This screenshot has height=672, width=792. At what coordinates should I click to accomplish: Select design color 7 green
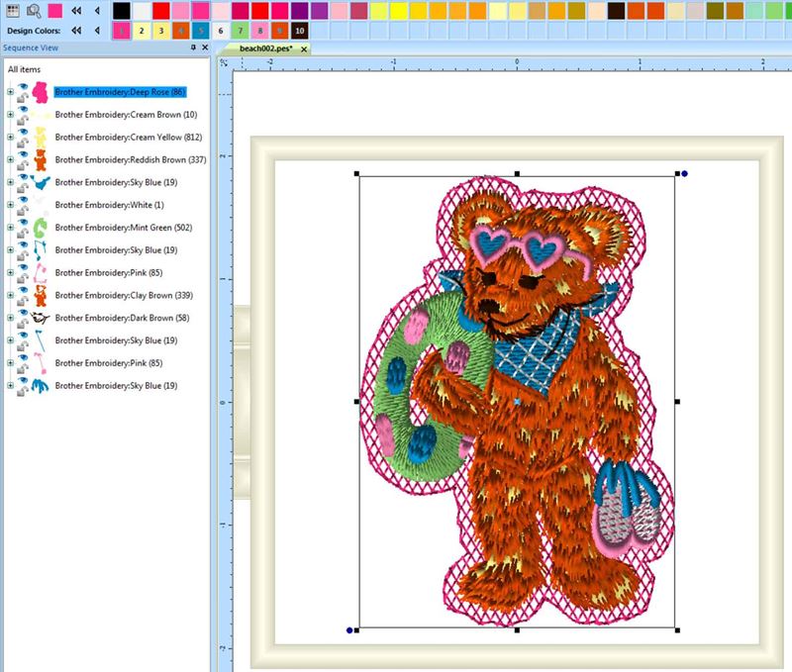pyautogui.click(x=240, y=31)
